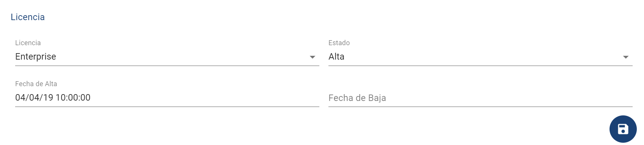This screenshot has width=644, height=145.
Task: Click the 04/04/19 date portion
Action: point(34,98)
